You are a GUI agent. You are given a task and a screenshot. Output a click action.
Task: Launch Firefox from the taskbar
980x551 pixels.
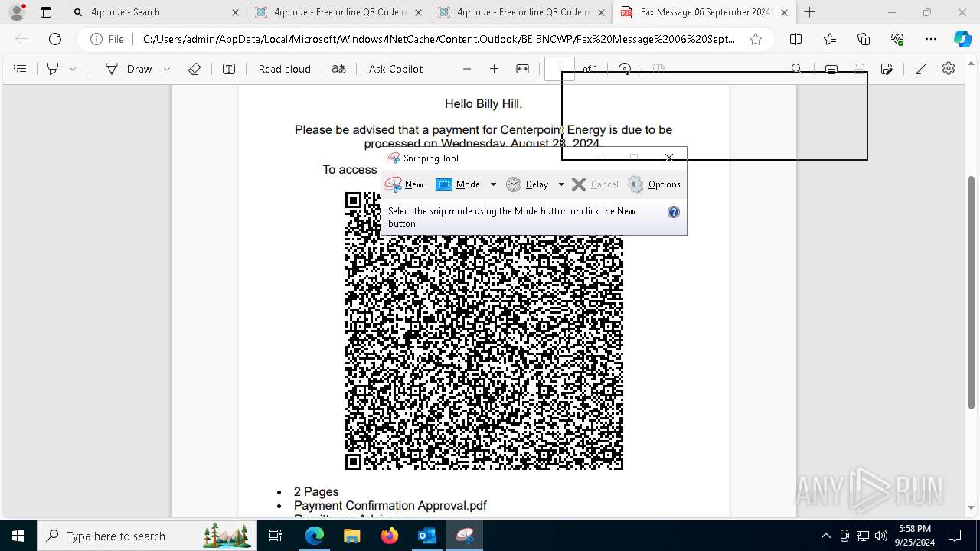pyautogui.click(x=390, y=536)
